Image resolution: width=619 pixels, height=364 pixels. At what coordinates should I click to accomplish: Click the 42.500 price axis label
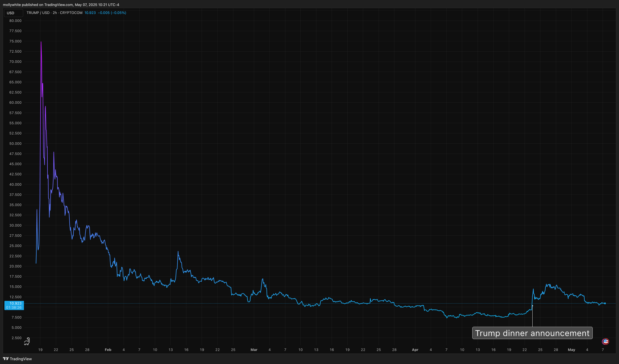pos(15,174)
